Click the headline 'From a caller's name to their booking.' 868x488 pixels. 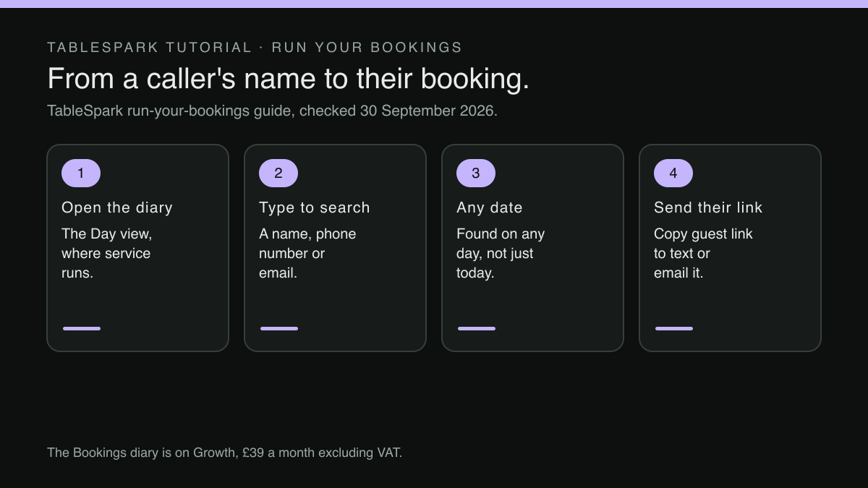click(289, 79)
